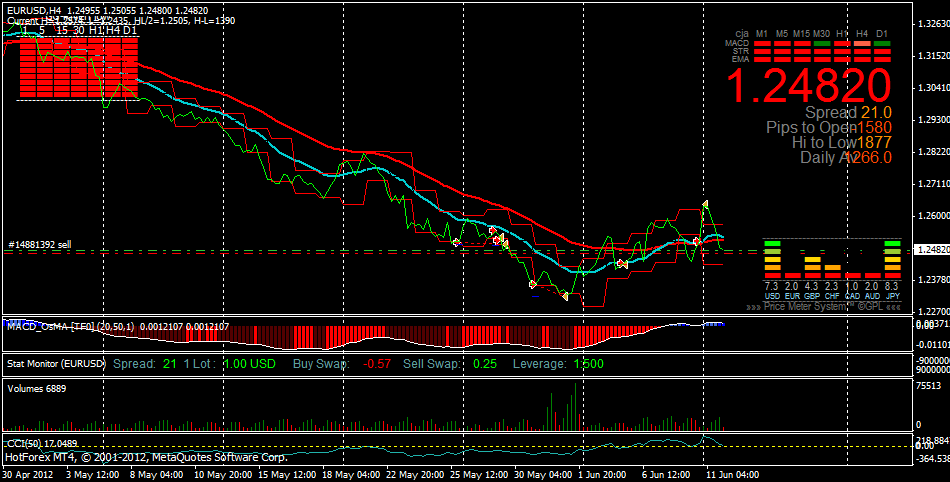
Task: Click the 1 Jun 20:00 time axis label
Action: (x=602, y=475)
